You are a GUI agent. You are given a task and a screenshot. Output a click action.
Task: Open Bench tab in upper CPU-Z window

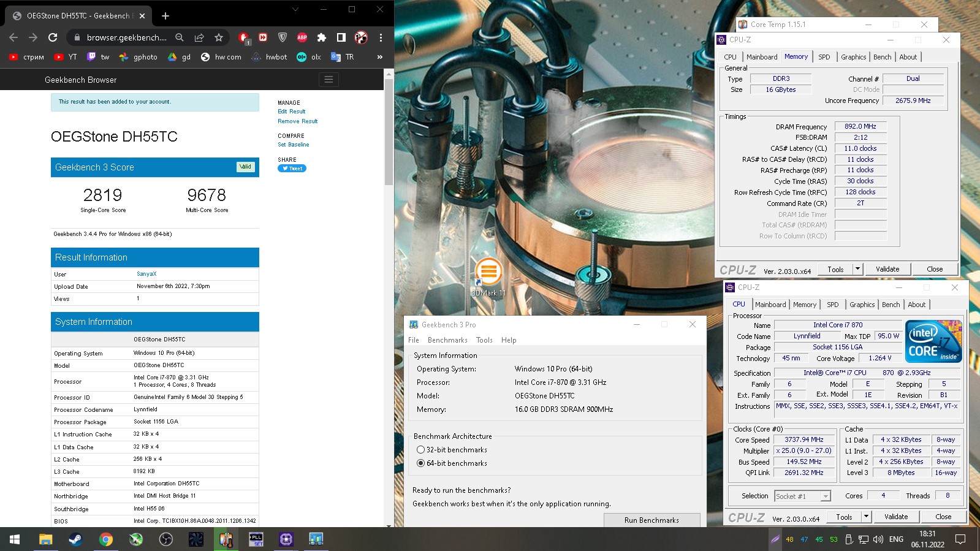coord(882,57)
